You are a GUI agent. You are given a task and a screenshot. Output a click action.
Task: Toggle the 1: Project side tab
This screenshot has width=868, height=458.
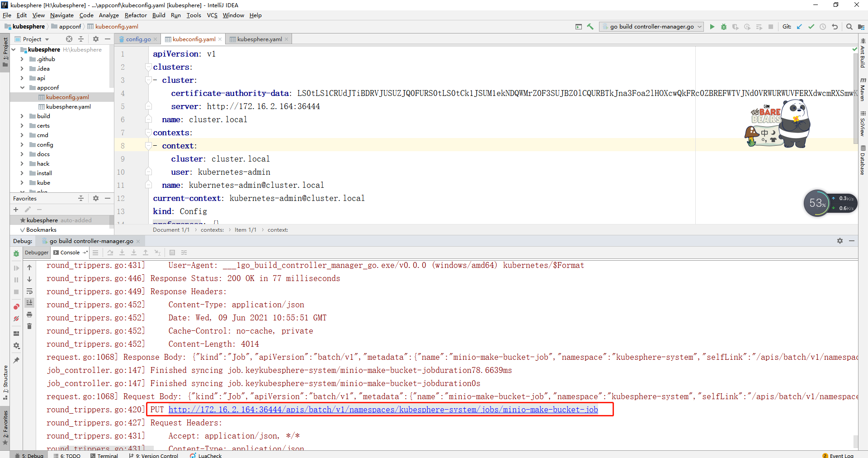(5, 52)
